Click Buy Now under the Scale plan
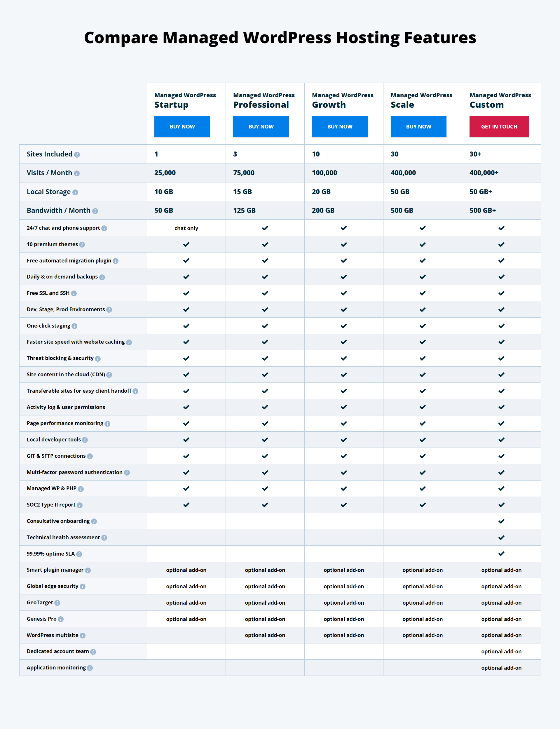The width and height of the screenshot is (560, 729). (418, 127)
